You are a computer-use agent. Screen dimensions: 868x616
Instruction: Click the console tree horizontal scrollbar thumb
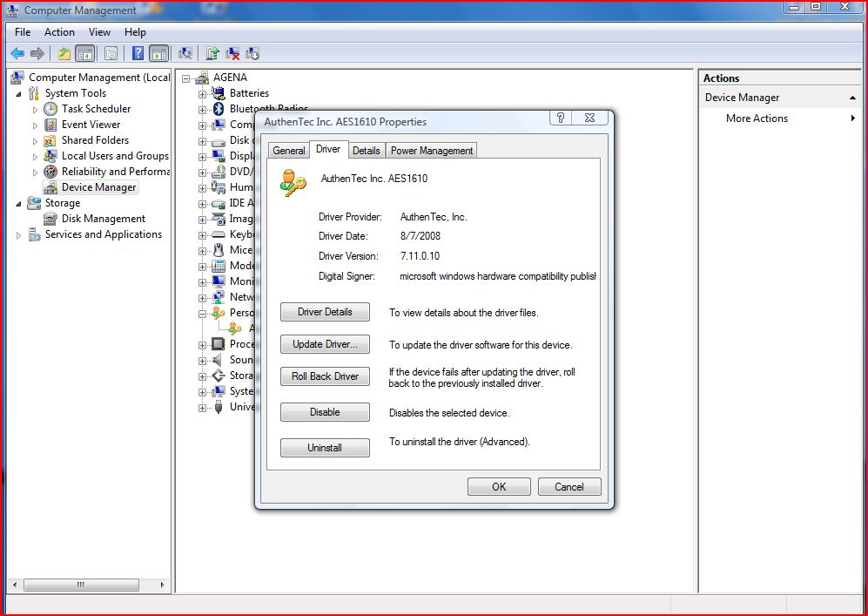click(x=81, y=585)
